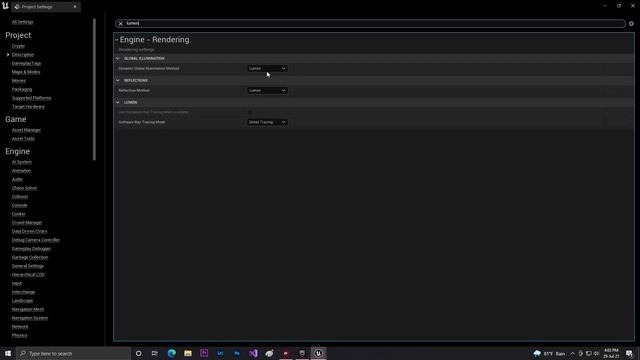Image resolution: width=640 pixels, height=360 pixels.
Task: Open Dynamic Global Illumination Method dropdown
Action: (x=267, y=69)
